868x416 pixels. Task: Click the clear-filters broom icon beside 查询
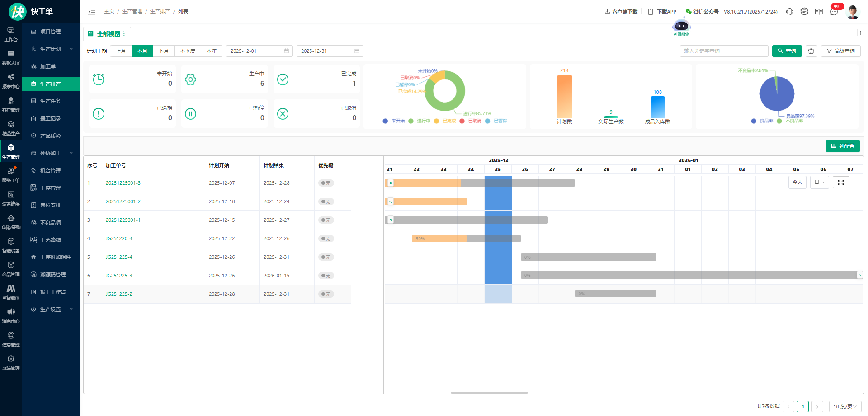[x=811, y=51]
